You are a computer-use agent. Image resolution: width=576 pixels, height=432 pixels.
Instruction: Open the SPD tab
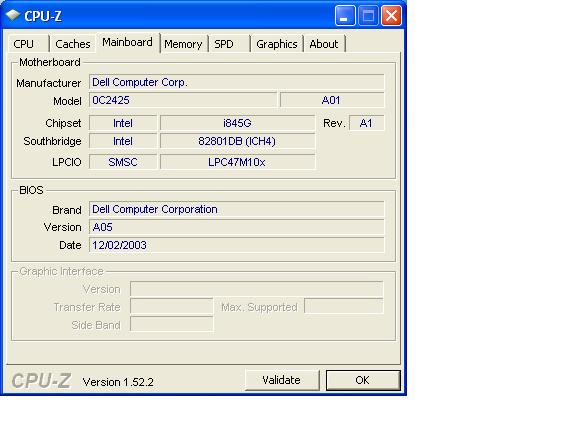point(228,44)
